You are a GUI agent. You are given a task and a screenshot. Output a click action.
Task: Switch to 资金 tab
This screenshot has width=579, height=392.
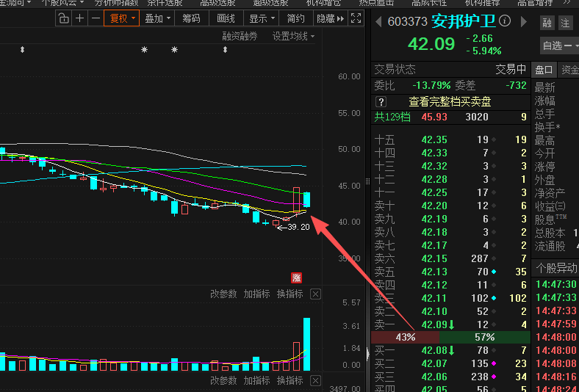(x=569, y=70)
